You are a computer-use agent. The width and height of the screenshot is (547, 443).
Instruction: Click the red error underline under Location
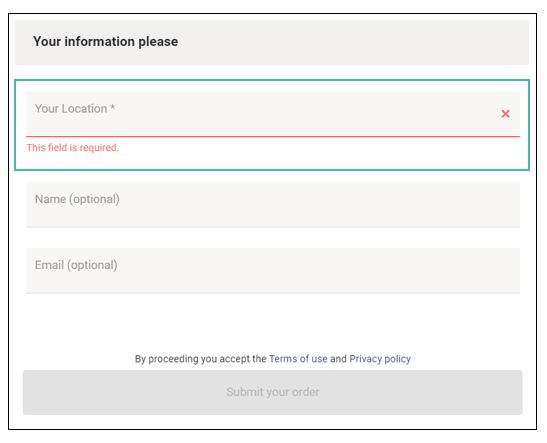point(273,136)
